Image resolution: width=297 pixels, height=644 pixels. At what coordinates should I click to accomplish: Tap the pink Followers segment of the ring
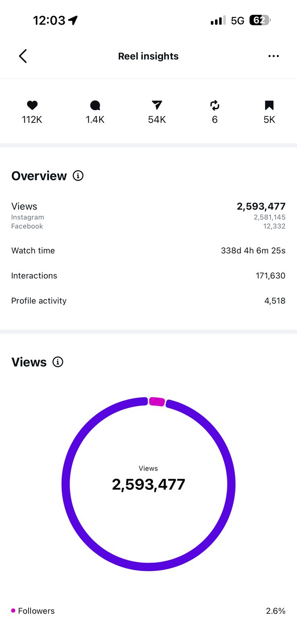pos(157,401)
